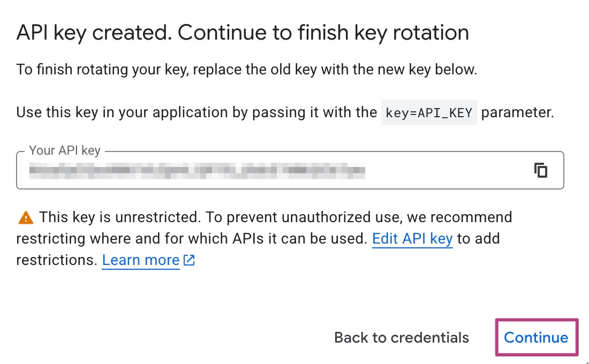The height and width of the screenshot is (364, 589).
Task: Click the "to add" text after Edit API key
Action: [478, 239]
